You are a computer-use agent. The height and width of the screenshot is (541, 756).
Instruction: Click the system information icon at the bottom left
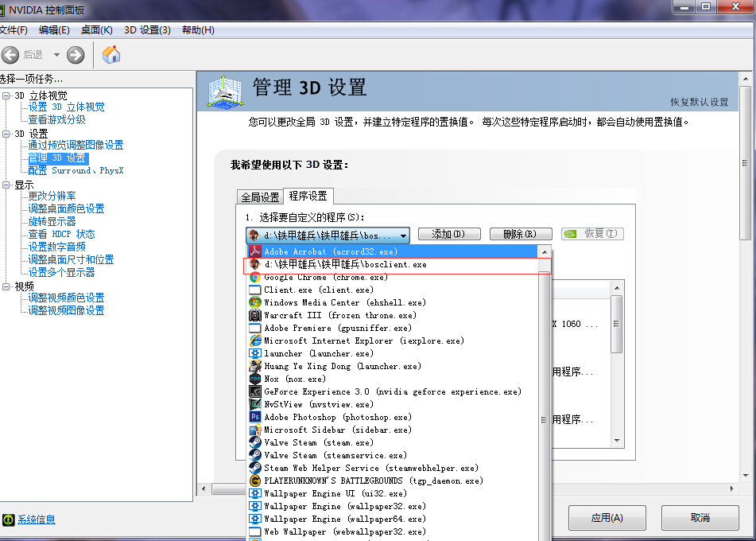coord(8,520)
